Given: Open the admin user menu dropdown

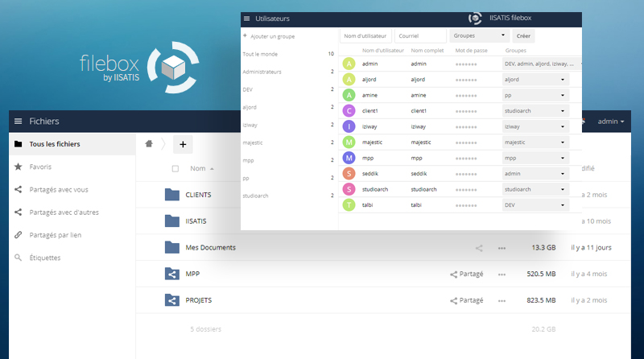Looking at the screenshot, I should pyautogui.click(x=611, y=121).
